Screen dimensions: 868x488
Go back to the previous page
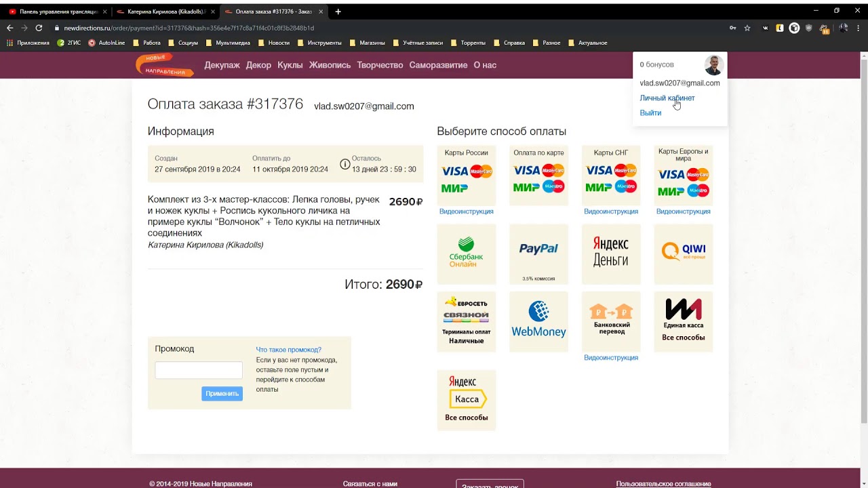point(9,28)
